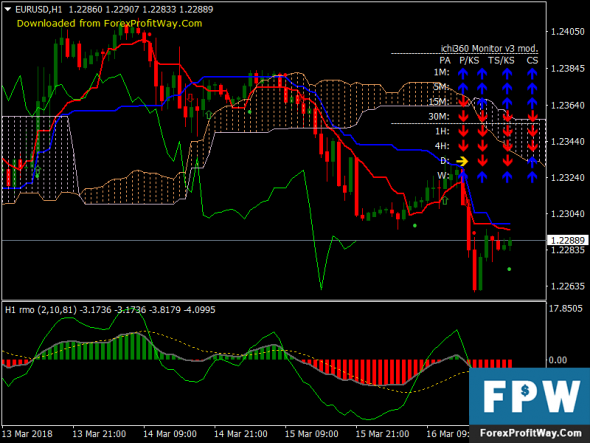
Task: Select the 1M row TS/KS up arrow
Action: pyautogui.click(x=507, y=73)
